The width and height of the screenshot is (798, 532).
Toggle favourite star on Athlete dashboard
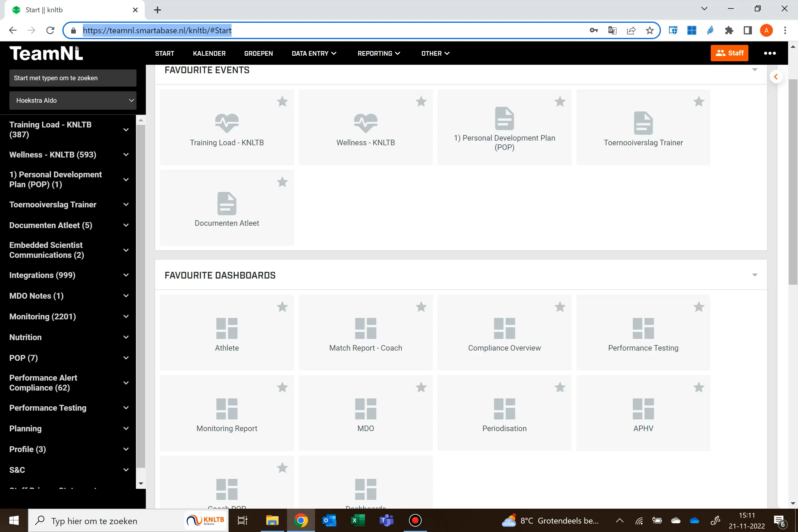pyautogui.click(x=282, y=307)
